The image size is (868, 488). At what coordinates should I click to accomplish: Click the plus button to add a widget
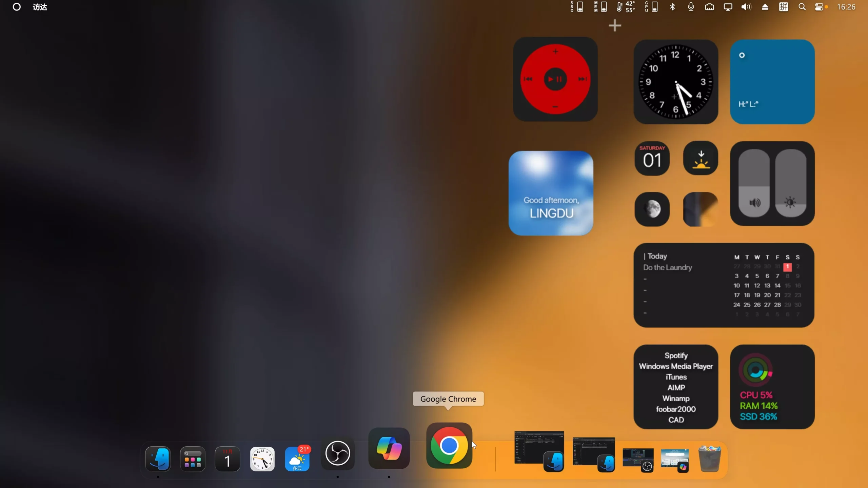(x=615, y=25)
